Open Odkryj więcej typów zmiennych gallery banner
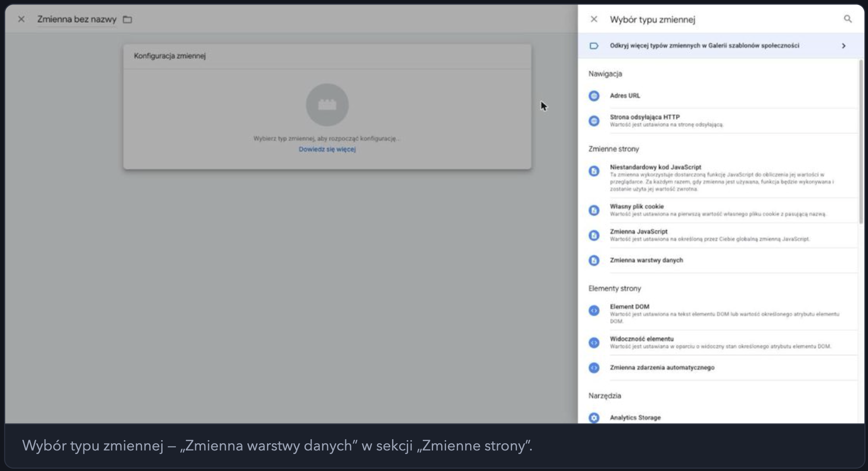 point(721,46)
